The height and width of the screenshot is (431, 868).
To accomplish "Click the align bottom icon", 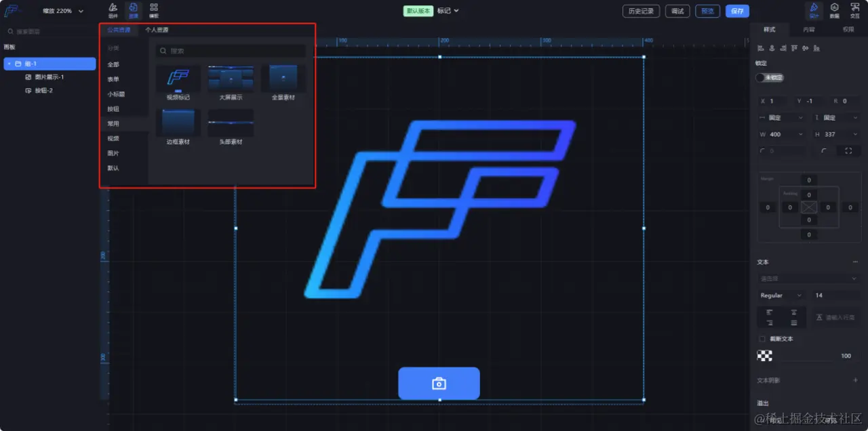I will pyautogui.click(x=816, y=48).
